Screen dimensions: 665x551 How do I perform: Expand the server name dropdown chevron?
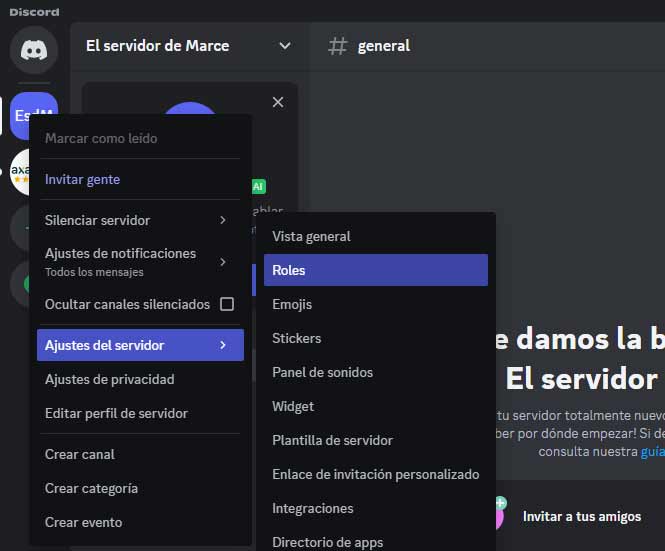point(285,46)
